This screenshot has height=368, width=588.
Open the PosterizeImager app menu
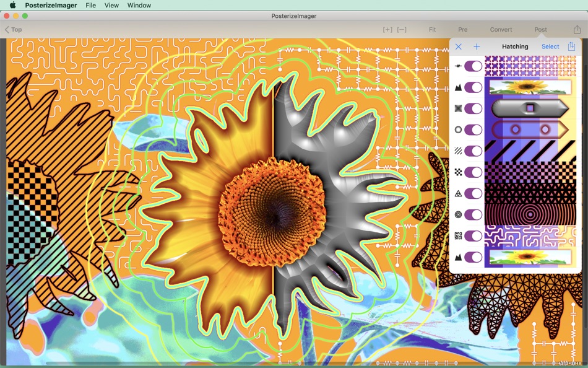[x=51, y=5]
